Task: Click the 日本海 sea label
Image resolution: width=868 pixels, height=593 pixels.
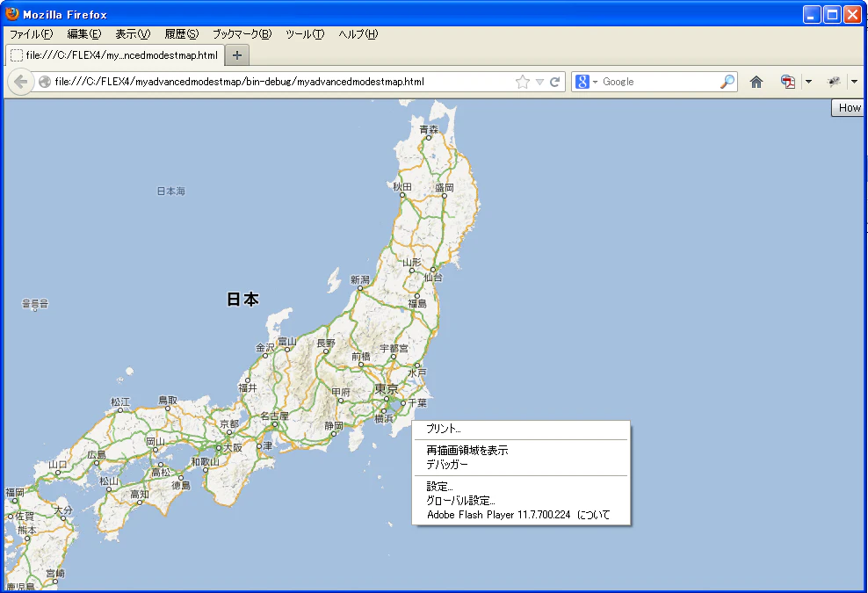Action: click(x=171, y=191)
